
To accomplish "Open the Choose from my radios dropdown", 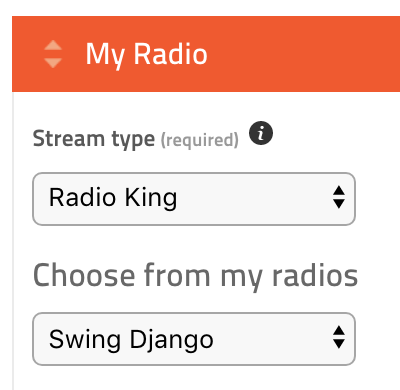I will coord(194,339).
